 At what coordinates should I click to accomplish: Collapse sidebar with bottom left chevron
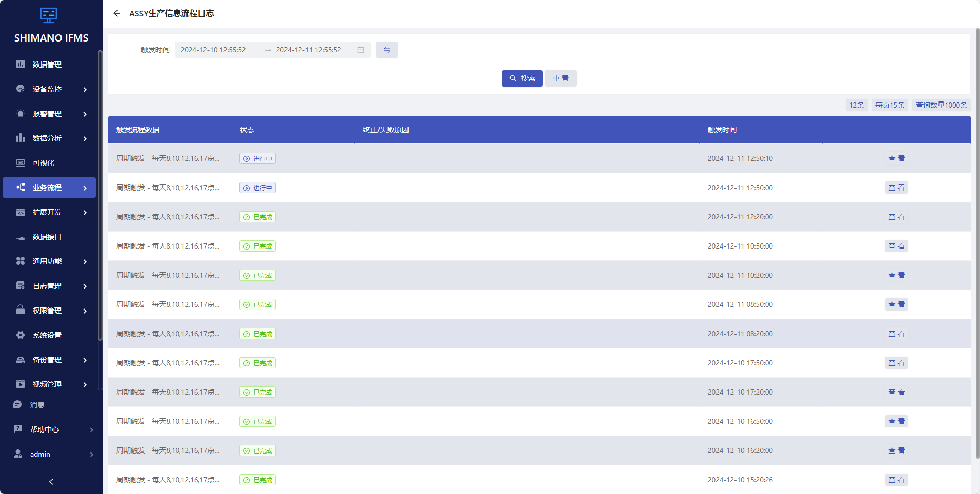pyautogui.click(x=51, y=482)
